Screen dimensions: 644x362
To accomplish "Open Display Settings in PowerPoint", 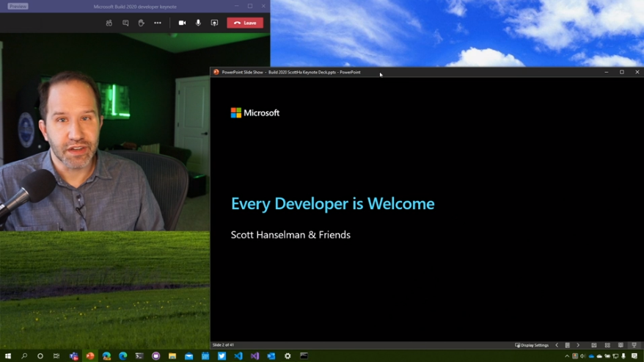I will [533, 345].
